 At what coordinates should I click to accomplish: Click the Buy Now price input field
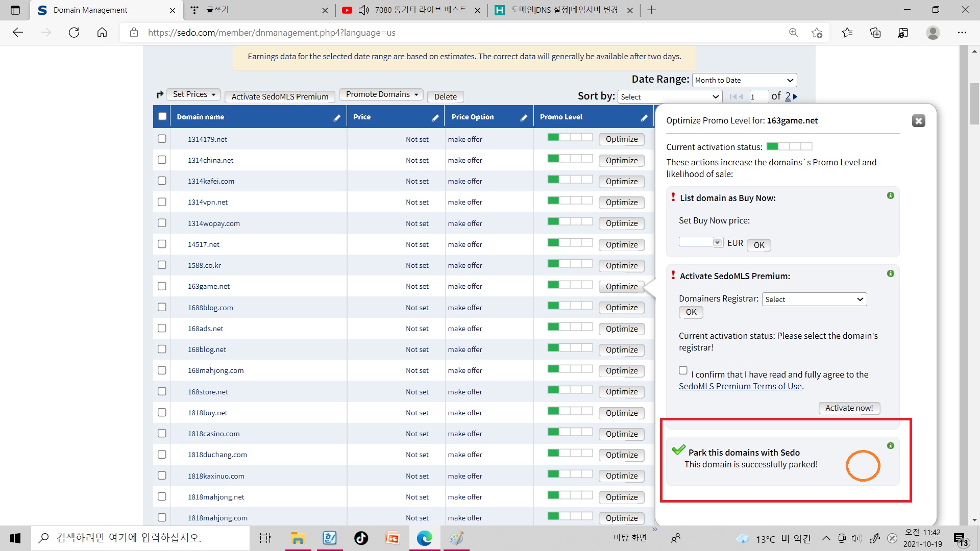click(696, 242)
